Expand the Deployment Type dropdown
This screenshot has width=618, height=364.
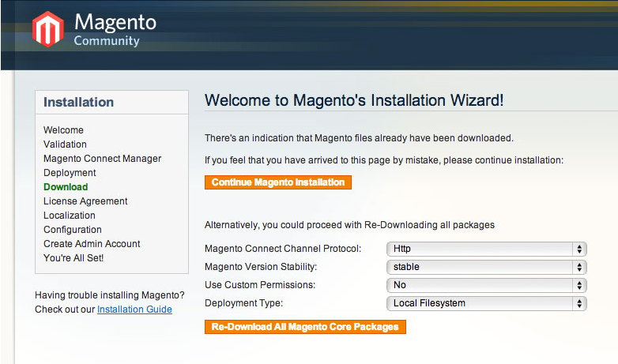point(486,303)
